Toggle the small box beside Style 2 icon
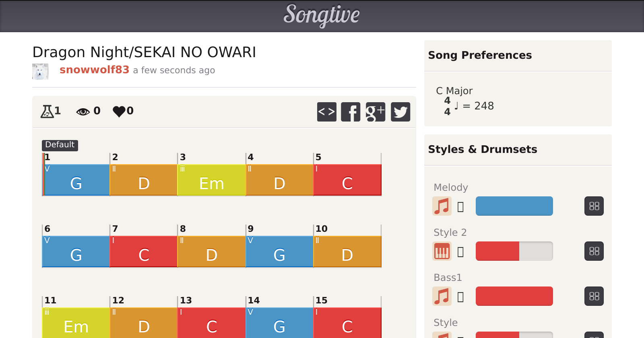The width and height of the screenshot is (644, 338). coord(461,252)
